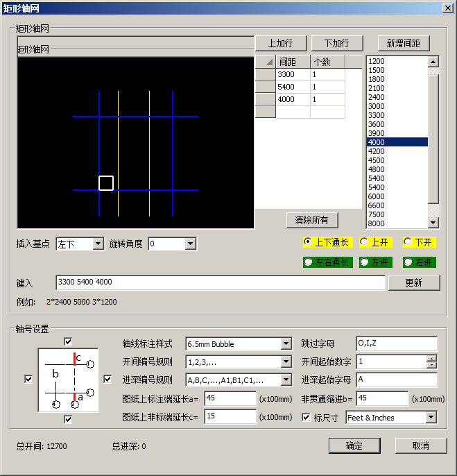
Task: Click the 新增间距 button
Action: pos(404,43)
